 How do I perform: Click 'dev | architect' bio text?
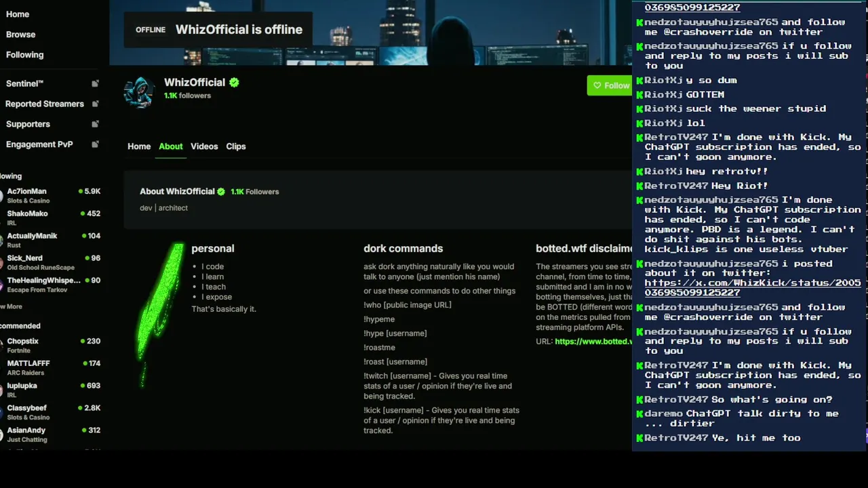(x=163, y=208)
